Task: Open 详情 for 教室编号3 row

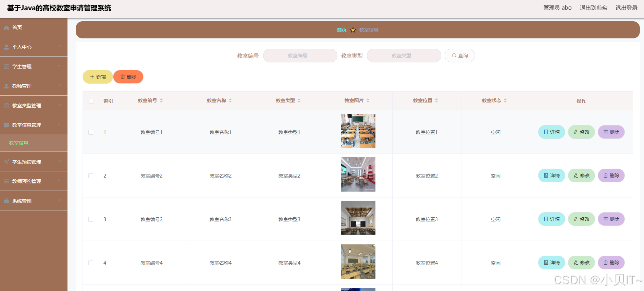Action: click(x=552, y=219)
